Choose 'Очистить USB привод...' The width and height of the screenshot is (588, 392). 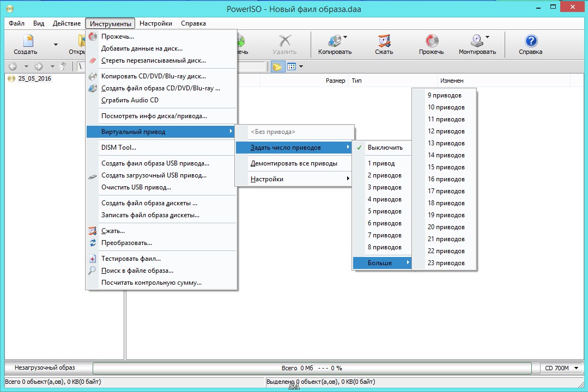[x=162, y=187]
